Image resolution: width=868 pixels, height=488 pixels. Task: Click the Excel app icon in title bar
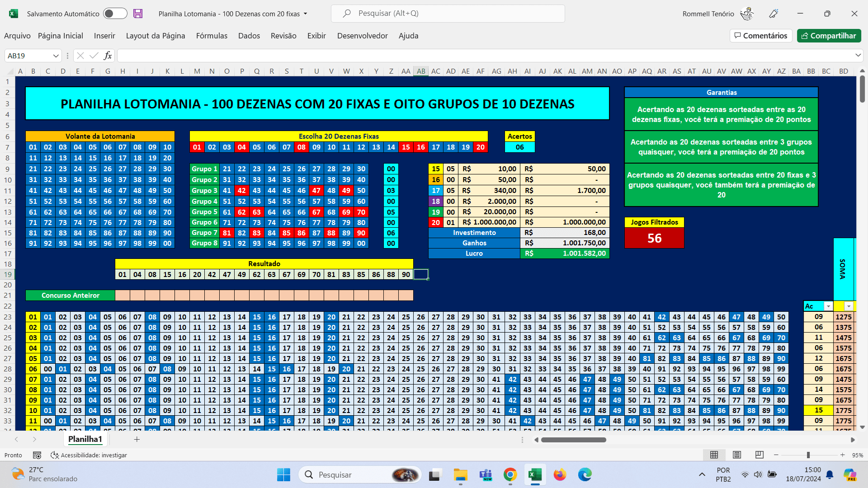point(14,14)
